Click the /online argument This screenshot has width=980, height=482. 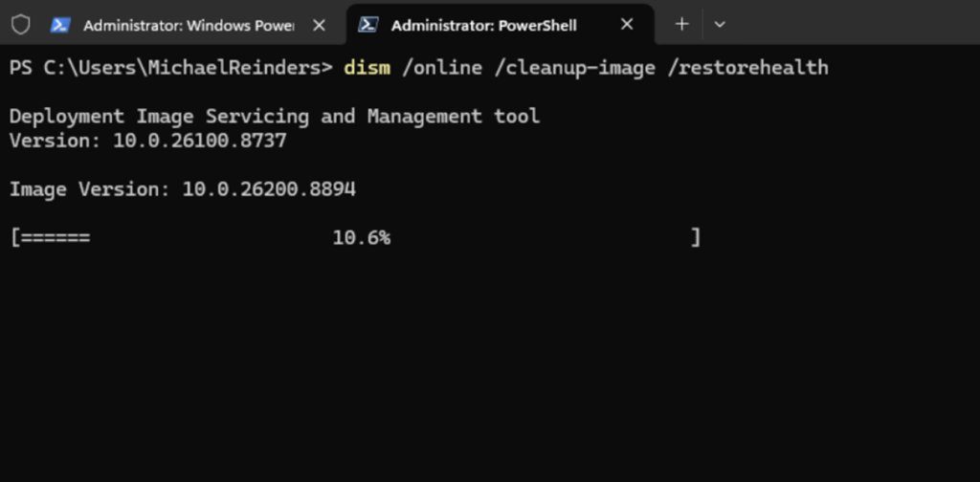click(442, 68)
